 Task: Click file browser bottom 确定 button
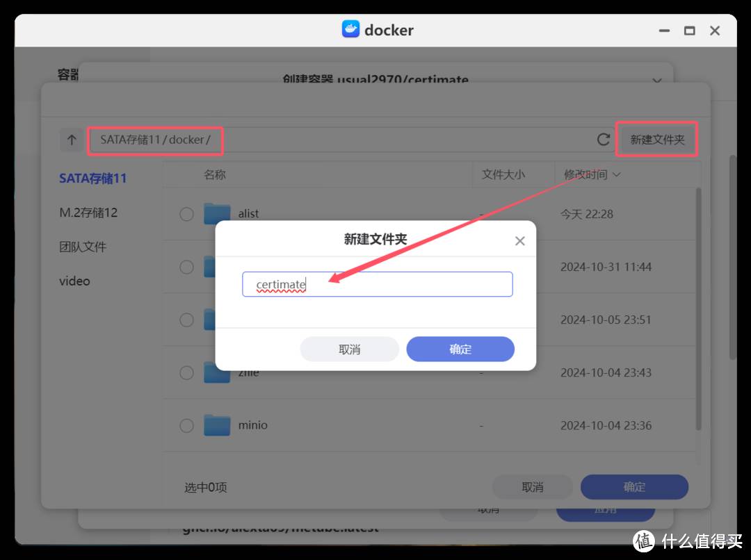click(x=634, y=487)
